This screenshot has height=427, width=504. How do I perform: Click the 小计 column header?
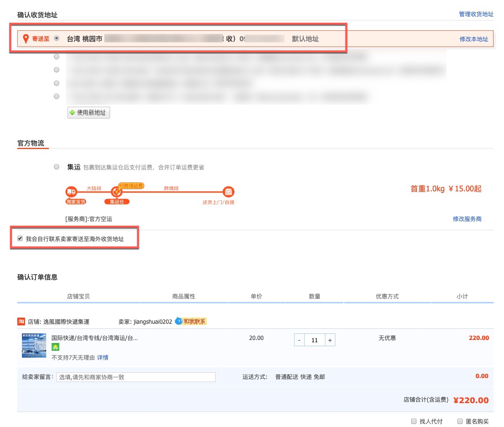[462, 296]
